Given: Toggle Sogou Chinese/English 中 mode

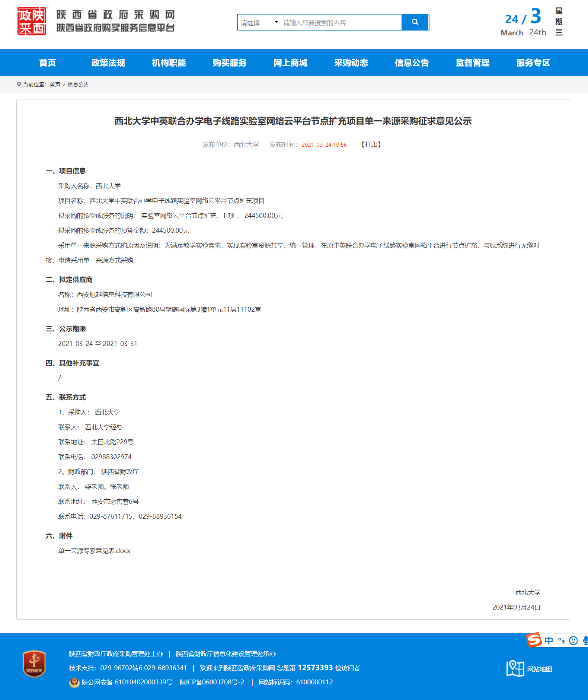Looking at the screenshot, I should (549, 640).
